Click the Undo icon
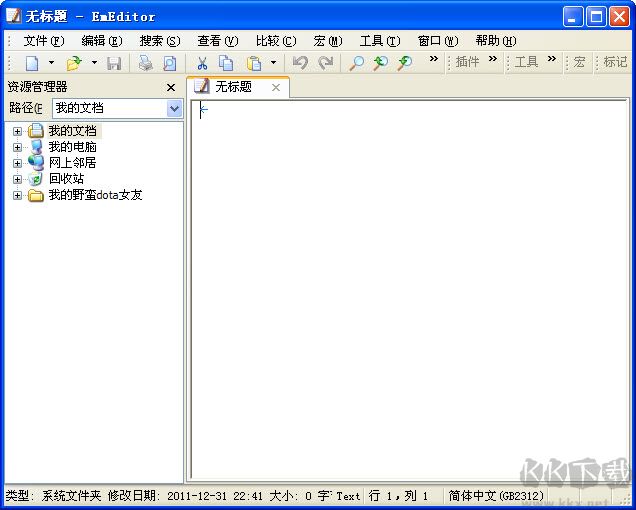This screenshot has height=510, width=636. tap(300, 63)
